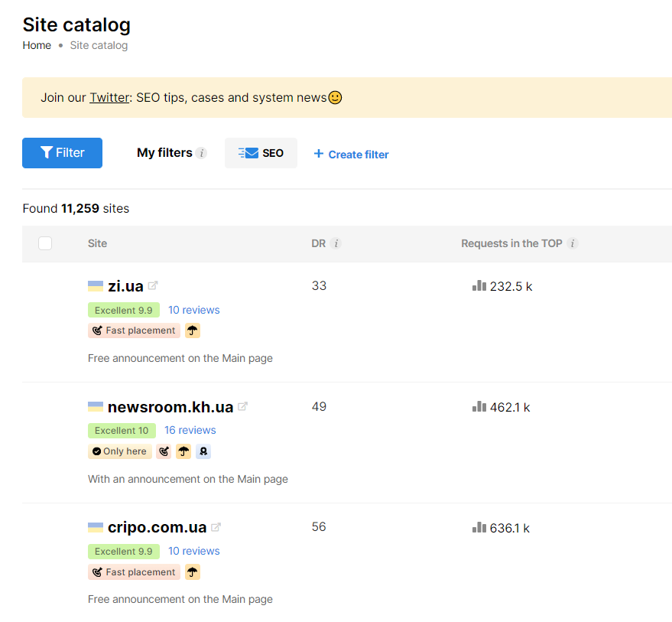The width and height of the screenshot is (672, 622).
Task: Open the Twitter link in the banner
Action: [109, 97]
